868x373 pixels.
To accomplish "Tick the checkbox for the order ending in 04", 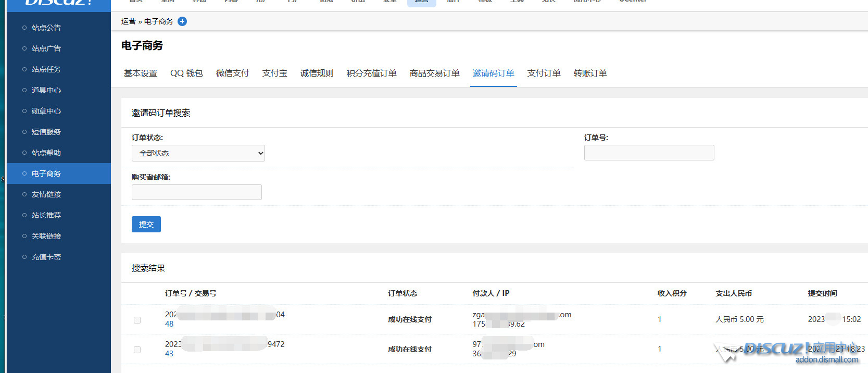I will click(137, 320).
